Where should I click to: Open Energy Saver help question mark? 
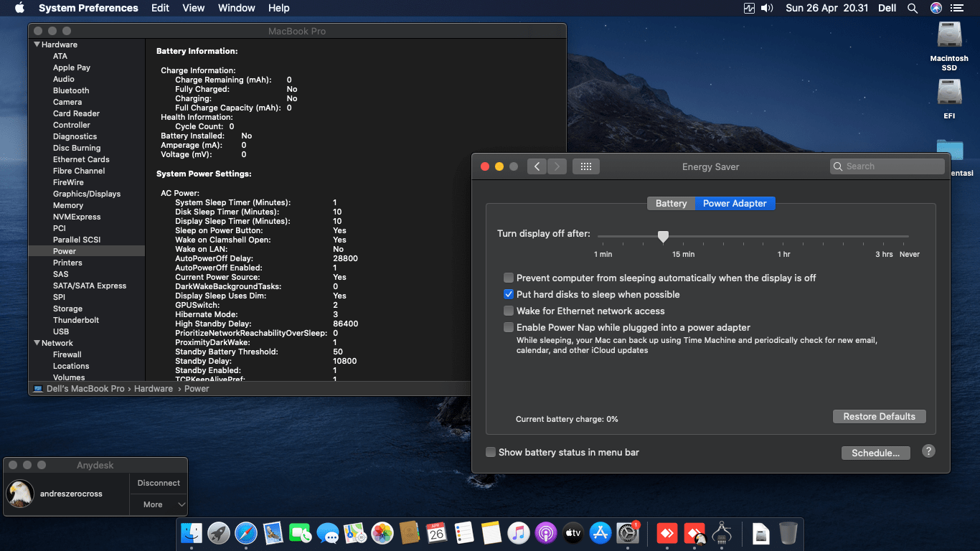coord(928,451)
